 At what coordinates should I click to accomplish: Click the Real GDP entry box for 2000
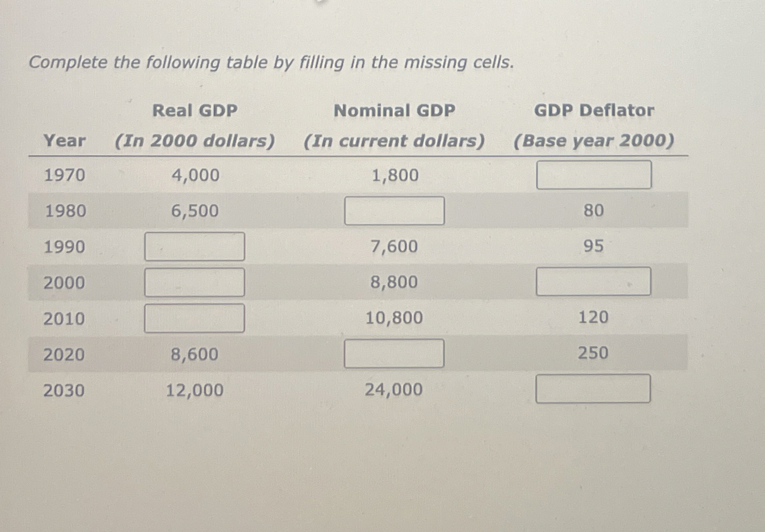pos(194,282)
